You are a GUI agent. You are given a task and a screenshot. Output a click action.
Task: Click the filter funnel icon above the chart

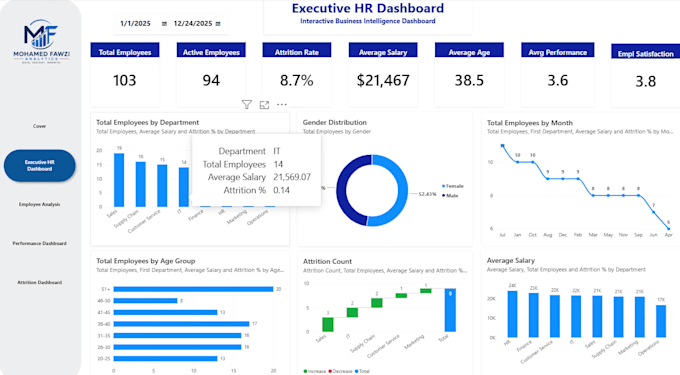pyautogui.click(x=247, y=104)
